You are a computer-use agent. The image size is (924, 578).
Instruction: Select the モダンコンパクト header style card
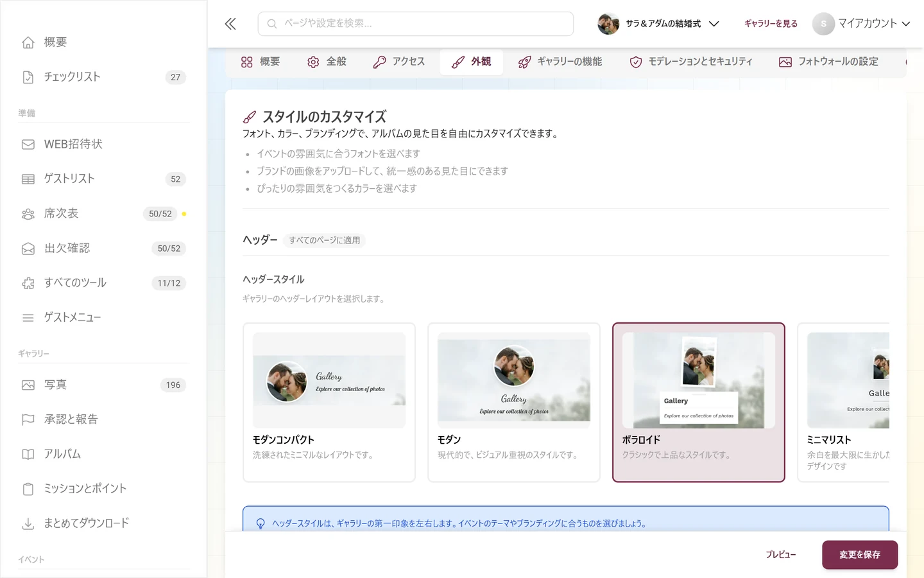[x=329, y=403]
